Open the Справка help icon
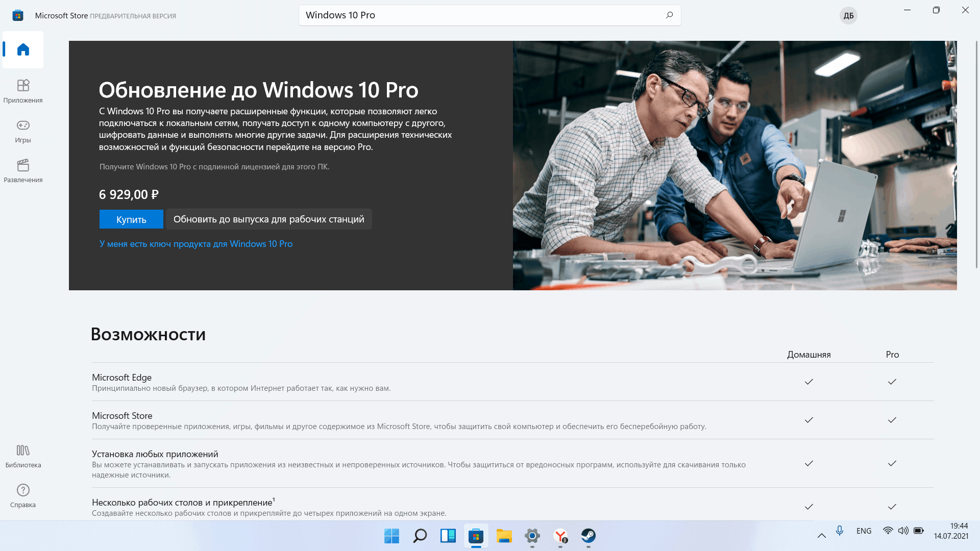 coord(23,496)
